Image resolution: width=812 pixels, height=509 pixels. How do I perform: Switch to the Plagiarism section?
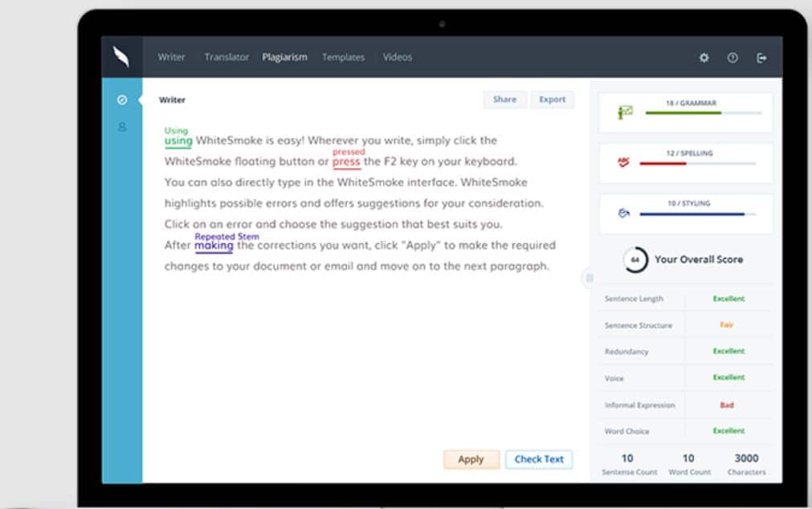click(284, 57)
